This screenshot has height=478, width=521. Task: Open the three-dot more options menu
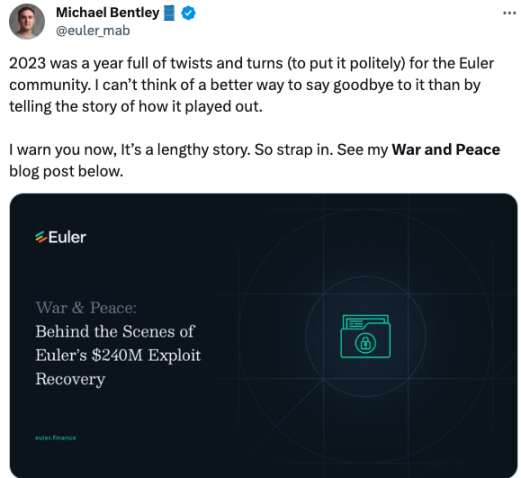tap(509, 13)
